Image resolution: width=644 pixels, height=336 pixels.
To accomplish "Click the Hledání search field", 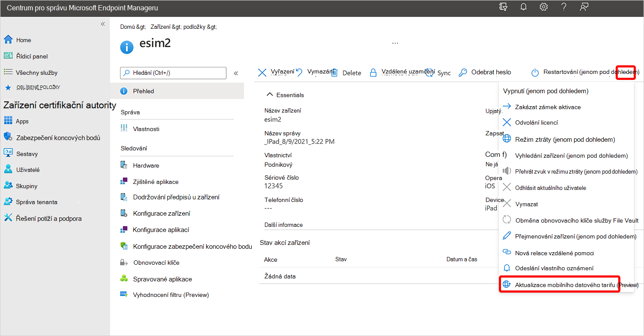I will [x=173, y=73].
